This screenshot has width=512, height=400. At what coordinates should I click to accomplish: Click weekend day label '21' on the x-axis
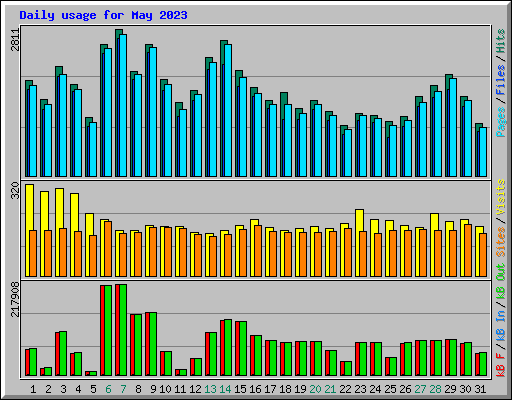coord(330,389)
